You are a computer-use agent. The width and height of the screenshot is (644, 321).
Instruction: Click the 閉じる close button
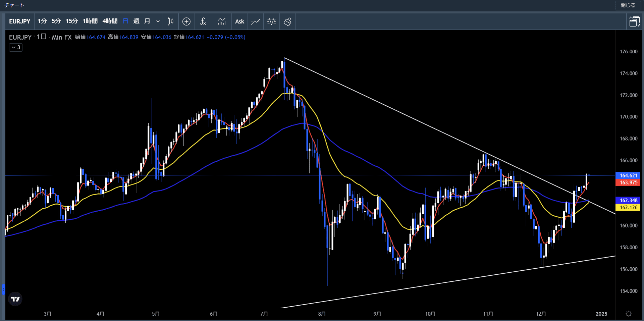pyautogui.click(x=628, y=5)
